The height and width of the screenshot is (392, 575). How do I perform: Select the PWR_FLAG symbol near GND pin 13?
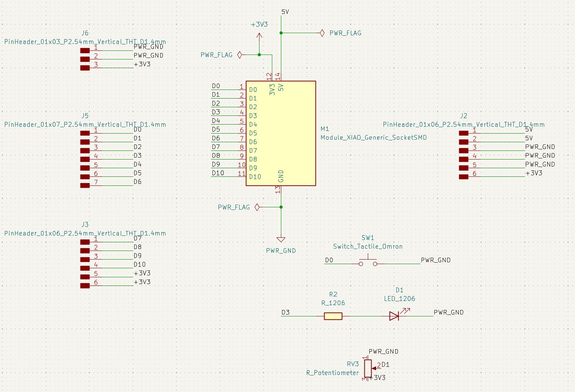pyautogui.click(x=257, y=207)
